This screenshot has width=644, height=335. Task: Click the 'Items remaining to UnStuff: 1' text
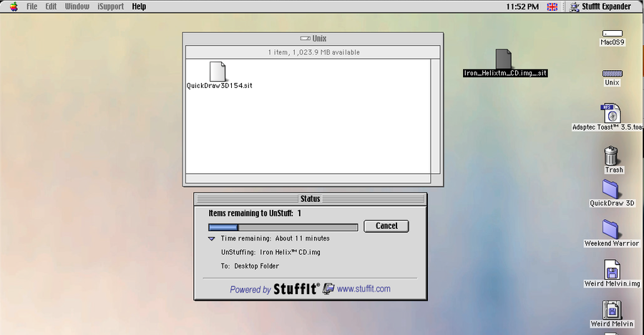click(x=255, y=213)
